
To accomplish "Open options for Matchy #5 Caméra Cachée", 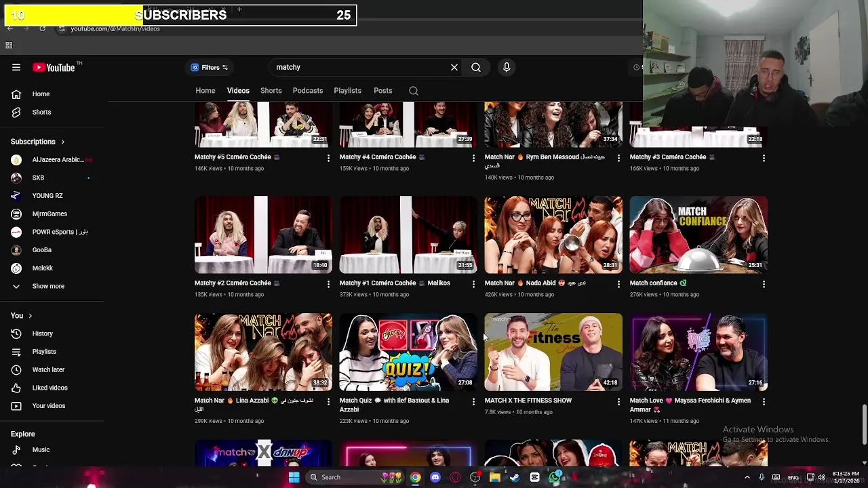I will click(x=328, y=158).
